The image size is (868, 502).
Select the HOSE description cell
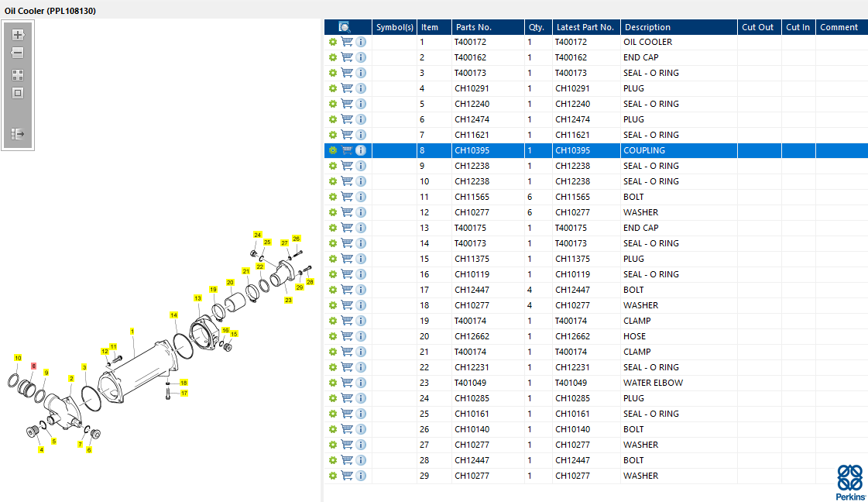tap(678, 336)
